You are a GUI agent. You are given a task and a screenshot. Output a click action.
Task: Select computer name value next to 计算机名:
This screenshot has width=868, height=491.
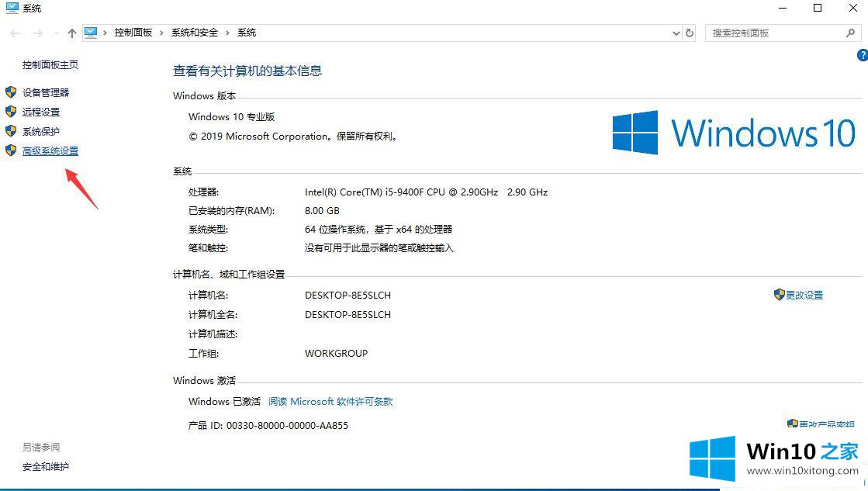[x=348, y=295]
